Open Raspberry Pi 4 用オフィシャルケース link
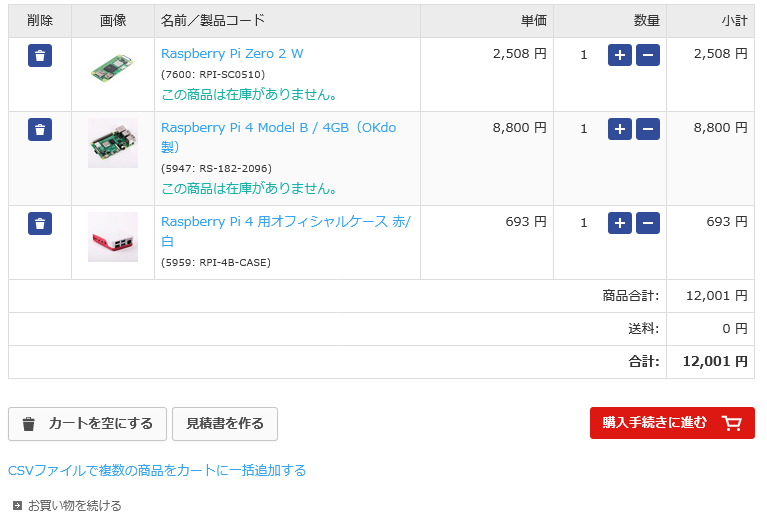Screen dimensions: 767x528 point(285,222)
